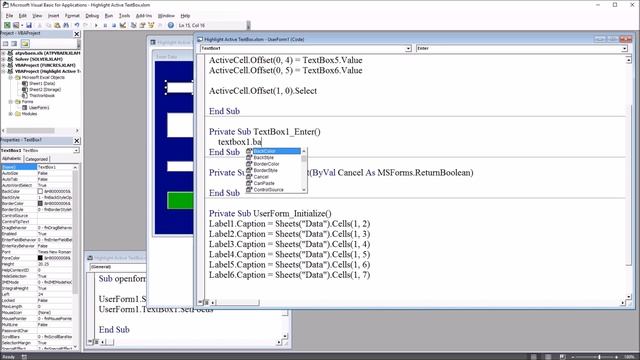
Task: Undo the last edit via toolbar icon
Action: point(77,25)
